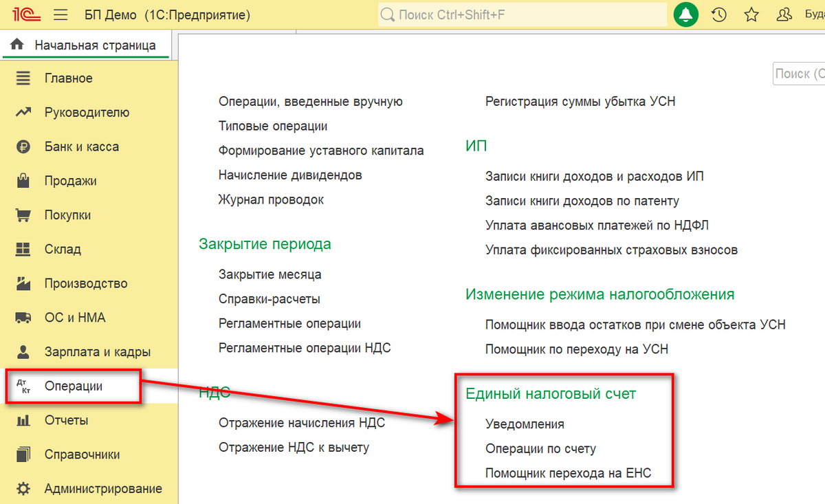Click the Склад warehouse icon

click(x=23, y=249)
